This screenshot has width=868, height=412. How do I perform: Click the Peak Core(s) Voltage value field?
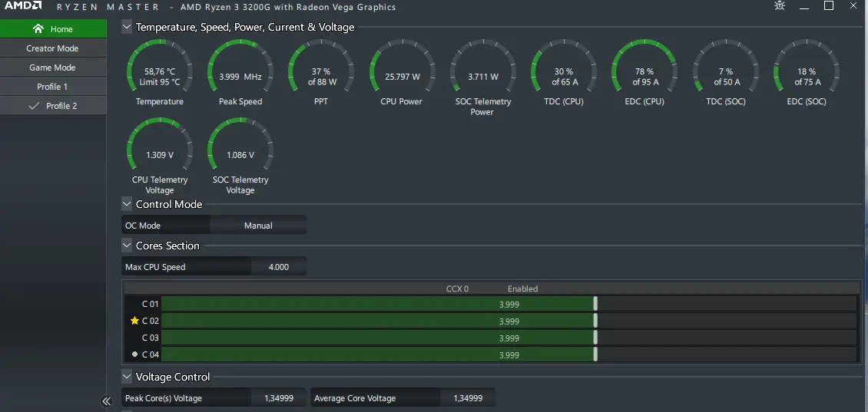coord(278,397)
